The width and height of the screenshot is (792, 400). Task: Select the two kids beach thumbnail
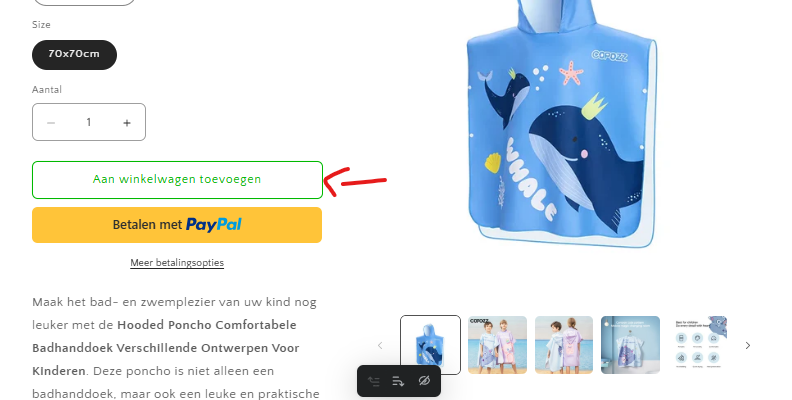coord(498,345)
